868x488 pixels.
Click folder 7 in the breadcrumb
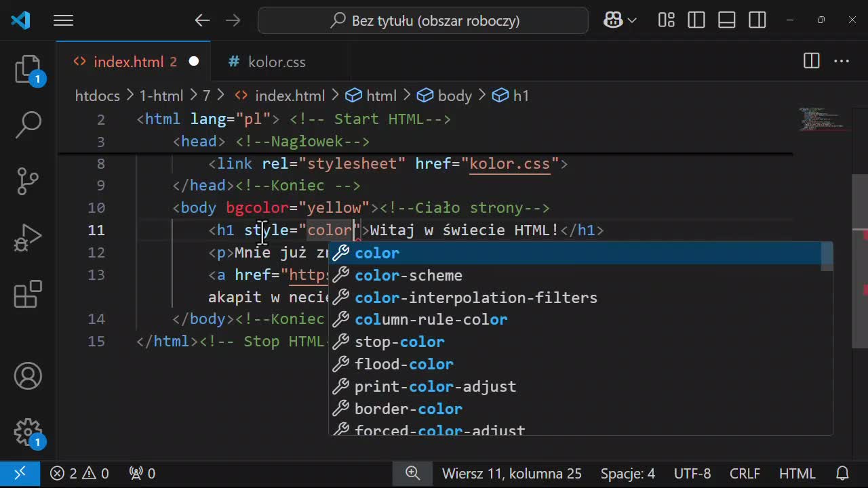click(206, 96)
